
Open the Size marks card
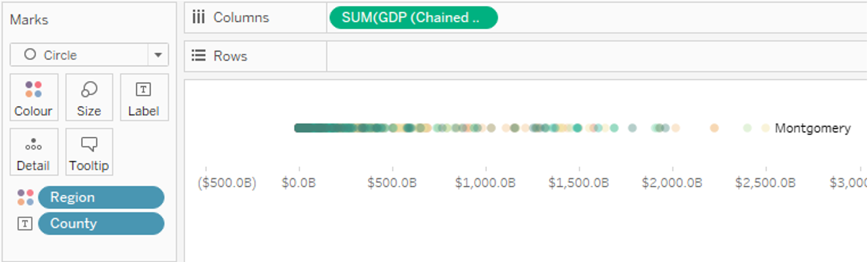89,98
